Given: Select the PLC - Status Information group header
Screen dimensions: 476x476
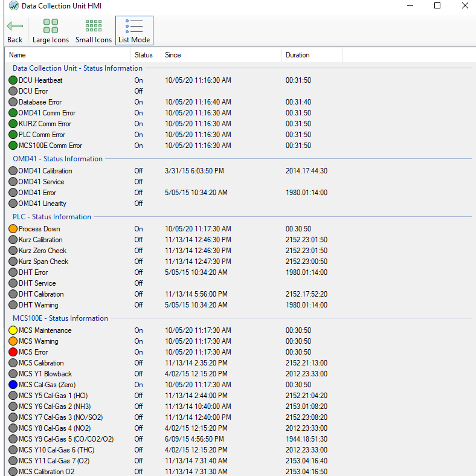Looking at the screenshot, I should pos(52,217).
